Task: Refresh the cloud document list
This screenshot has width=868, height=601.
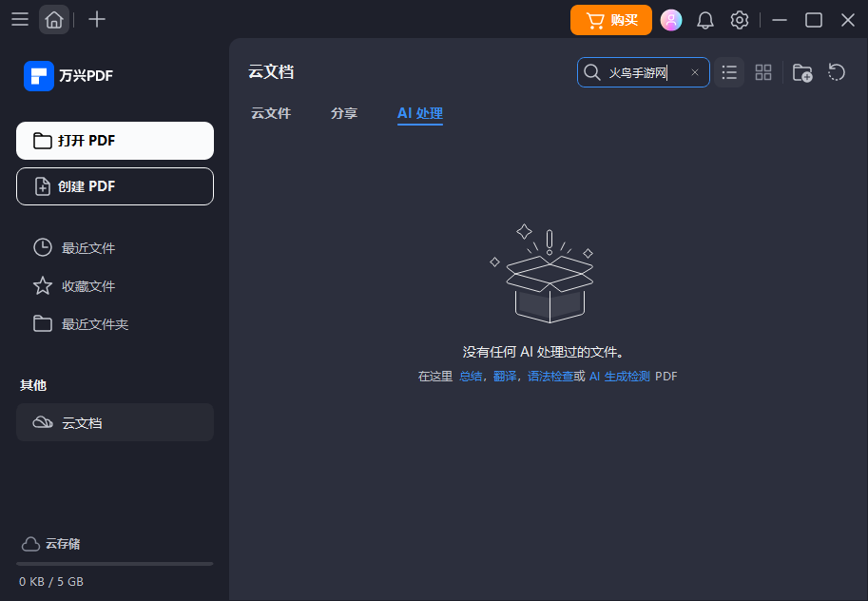Action: click(837, 72)
